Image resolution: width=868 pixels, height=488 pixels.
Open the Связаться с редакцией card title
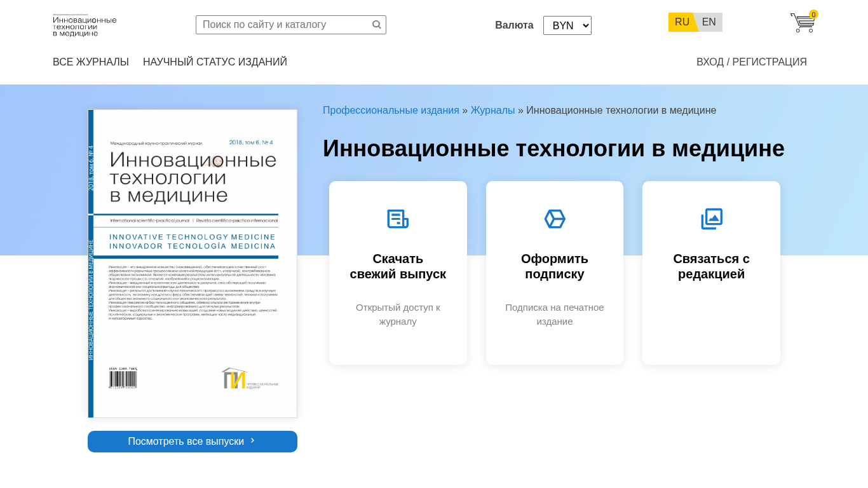pyautogui.click(x=712, y=267)
